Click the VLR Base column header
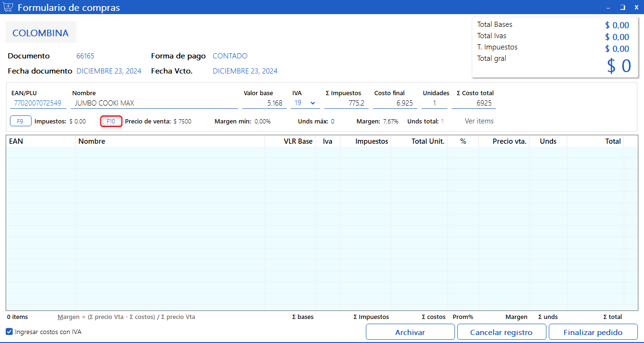This screenshot has height=343, width=644. pos(290,141)
